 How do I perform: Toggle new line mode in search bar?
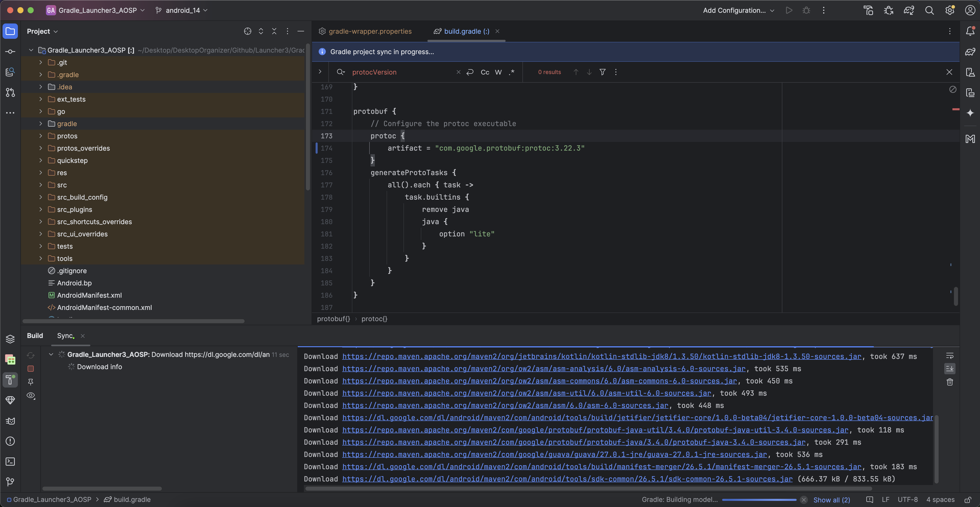(470, 72)
